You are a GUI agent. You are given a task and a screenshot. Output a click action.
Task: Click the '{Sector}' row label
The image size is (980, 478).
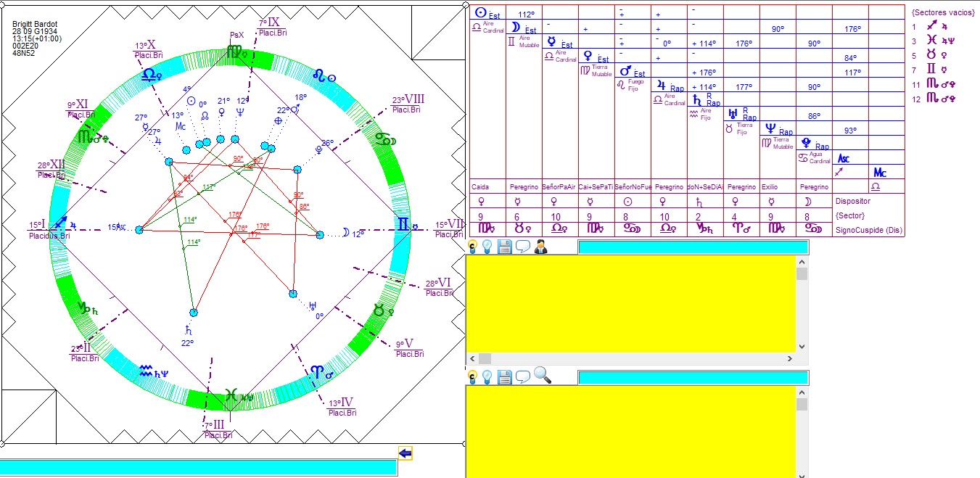(850, 215)
